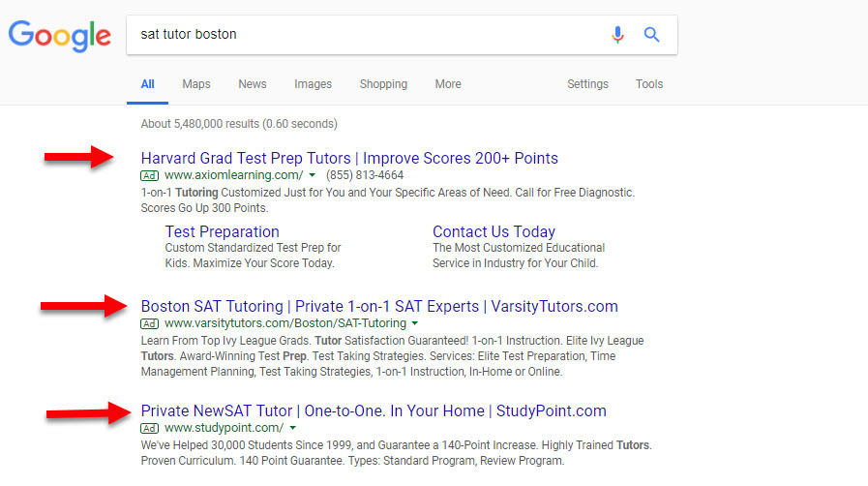This screenshot has height=486, width=868.
Task: Click the Ad badge beside studypoint.com
Action: click(x=149, y=429)
